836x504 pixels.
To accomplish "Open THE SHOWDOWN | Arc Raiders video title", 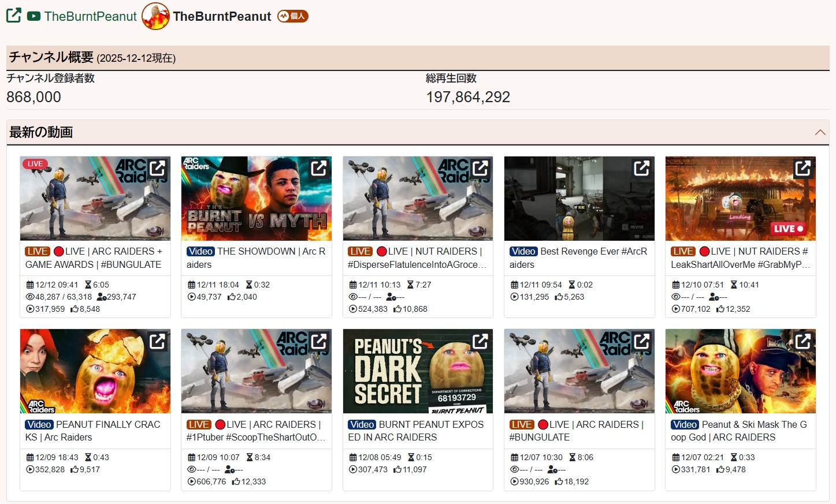I will (256, 258).
